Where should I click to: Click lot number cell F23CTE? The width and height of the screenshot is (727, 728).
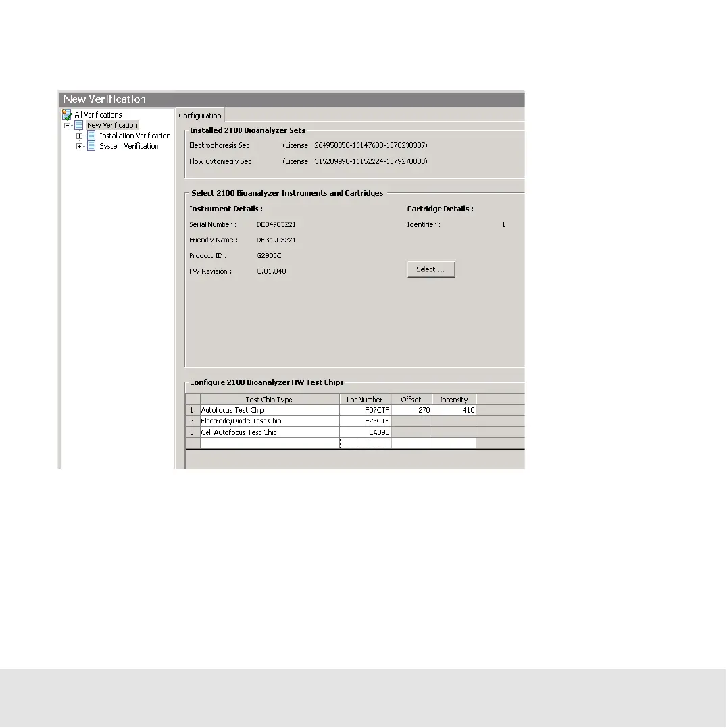coord(365,421)
